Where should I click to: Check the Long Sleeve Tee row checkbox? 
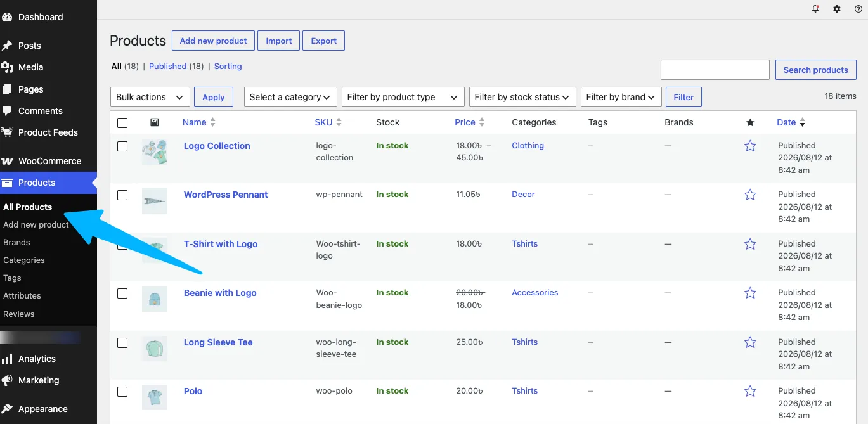(x=122, y=343)
